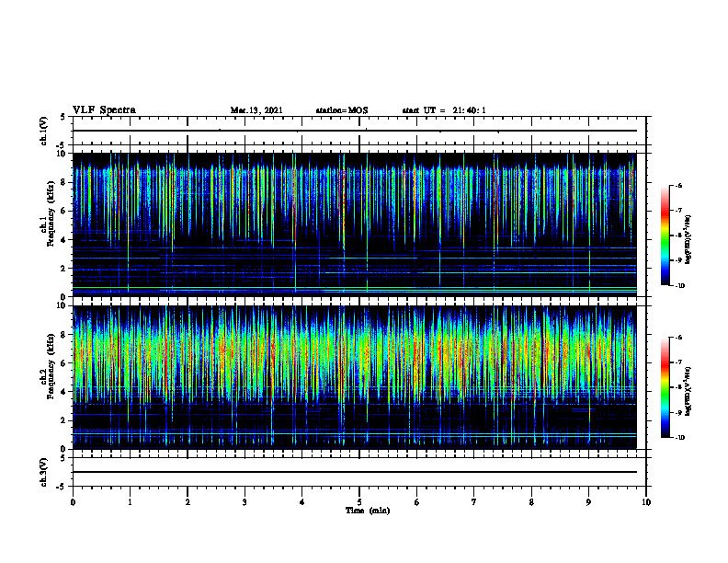Viewport: 728px width, 563px height.
Task: Click the ch.2 colorbar log(PSD) unit label
Action: point(688,391)
